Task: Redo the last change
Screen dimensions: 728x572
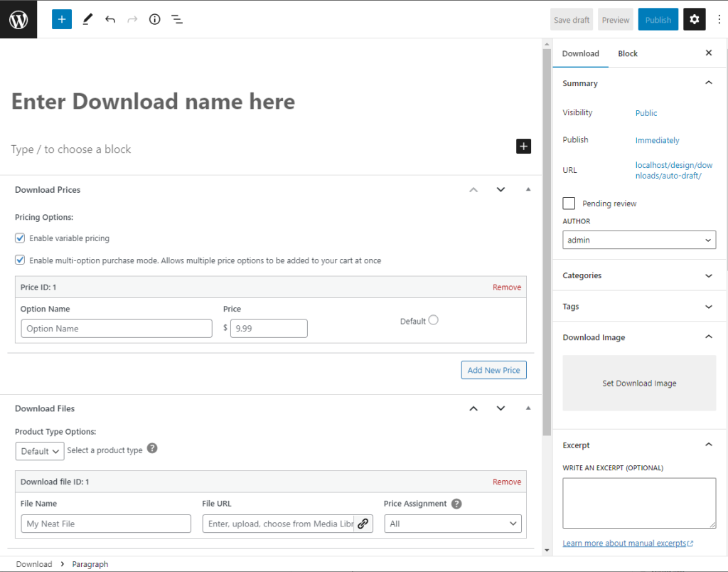Action: point(132,19)
